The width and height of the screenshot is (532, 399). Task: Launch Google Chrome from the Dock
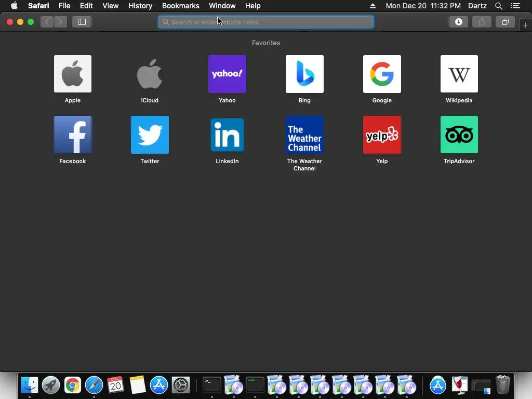click(x=72, y=385)
